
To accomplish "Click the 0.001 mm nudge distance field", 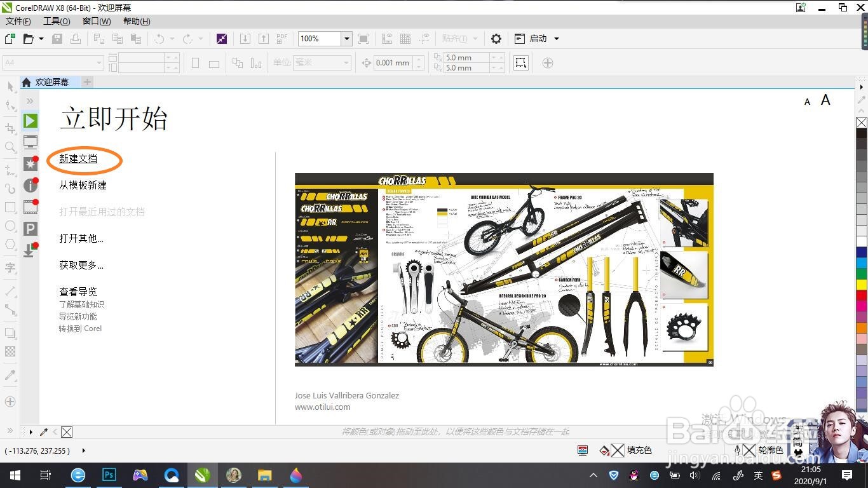I will [x=393, y=63].
